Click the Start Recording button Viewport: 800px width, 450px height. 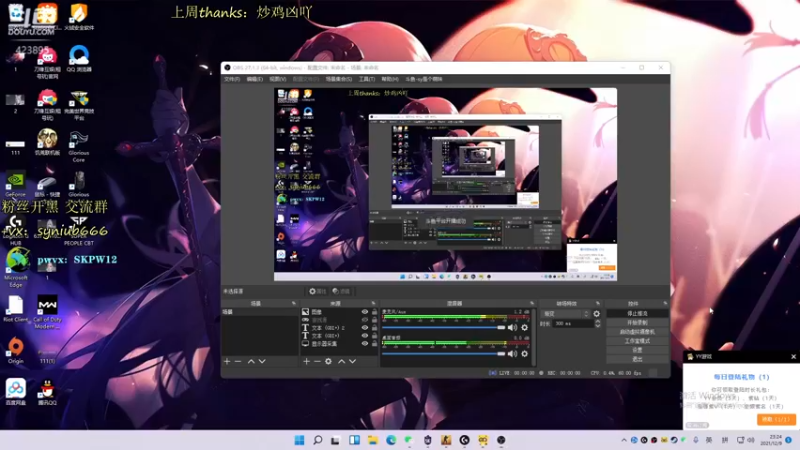click(x=637, y=322)
